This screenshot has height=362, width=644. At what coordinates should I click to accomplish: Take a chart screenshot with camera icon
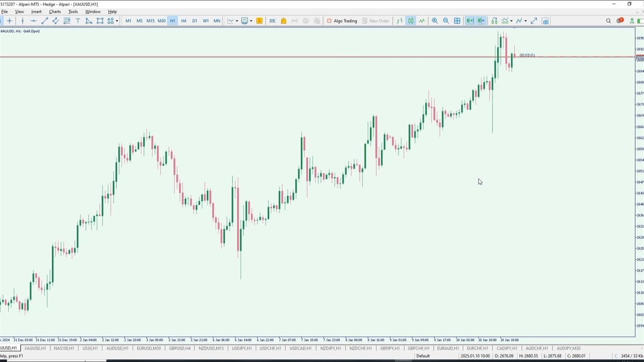[545, 21]
